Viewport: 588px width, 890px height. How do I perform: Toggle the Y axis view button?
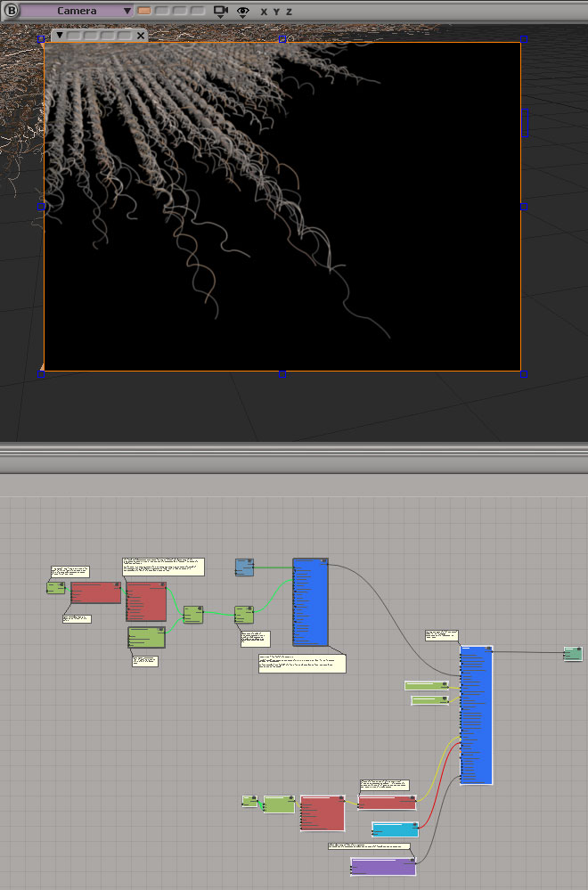tap(275, 12)
